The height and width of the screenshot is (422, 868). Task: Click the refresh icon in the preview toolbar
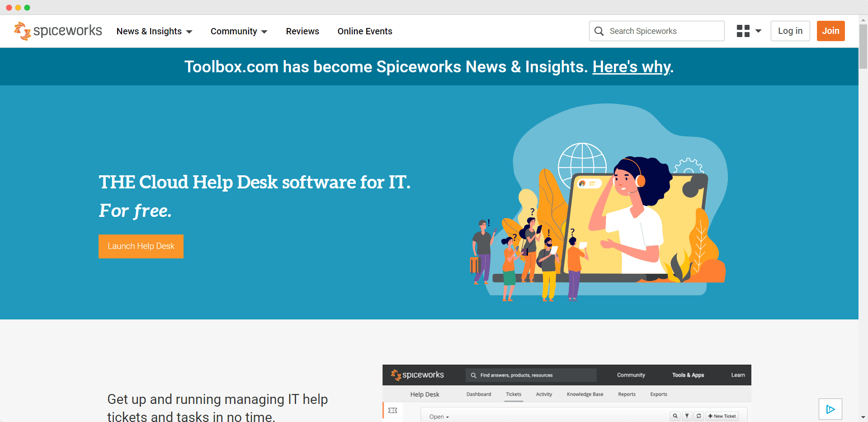point(698,416)
